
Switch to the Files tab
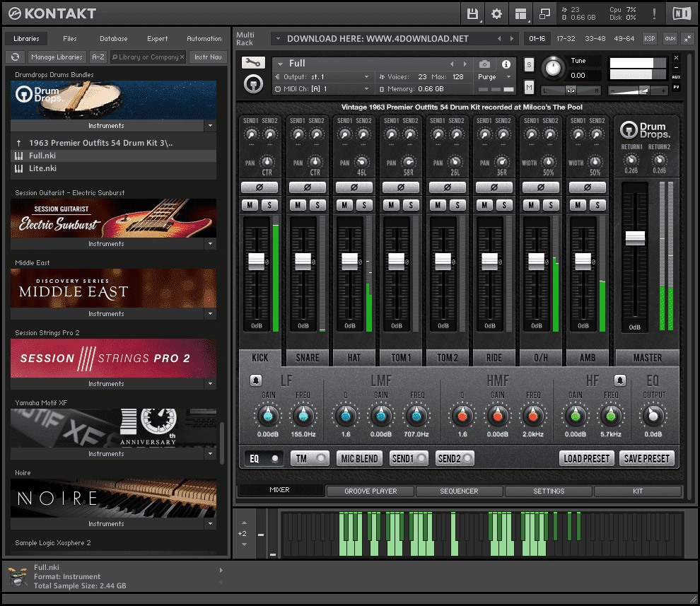(x=69, y=39)
